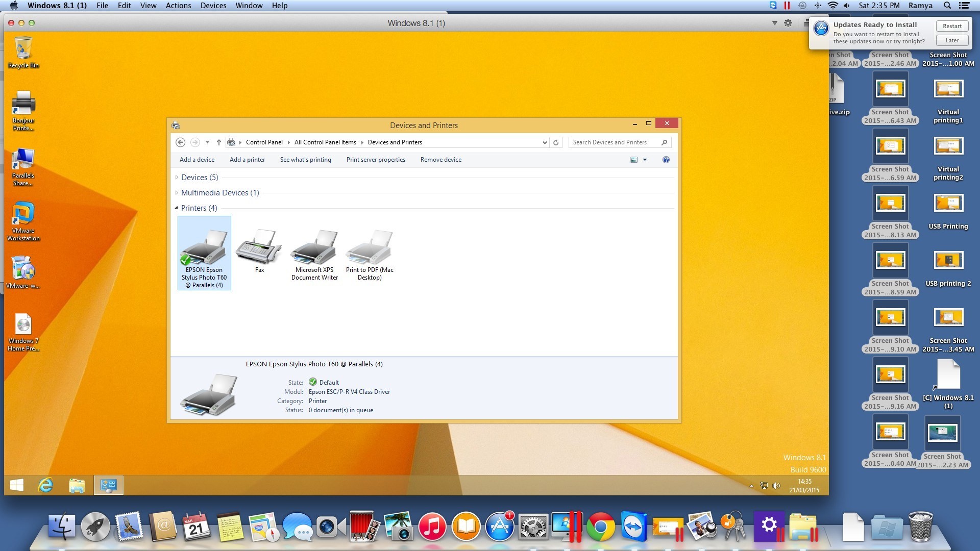Viewport: 980px width, 551px height.
Task: Select the EPSON Epson Stylus Photo T60 printer
Action: click(204, 253)
